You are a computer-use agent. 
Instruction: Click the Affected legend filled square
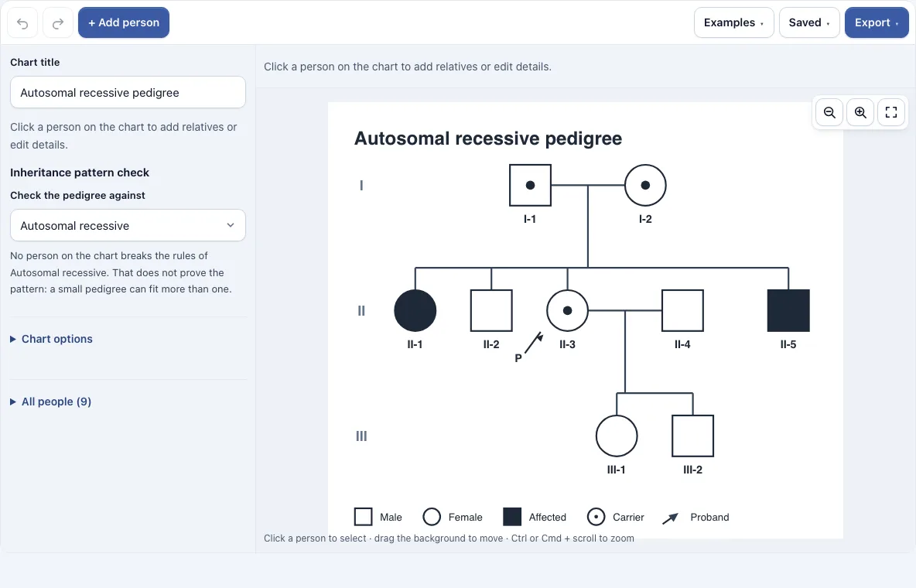click(512, 517)
